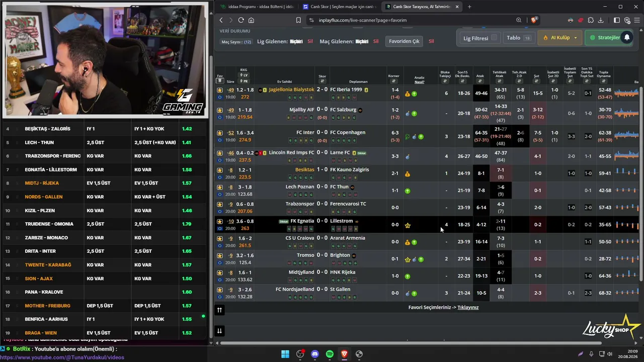The height and width of the screenshot is (362, 644).
Task: Click green up-arrow icon in Midtjylland row
Action: click(408, 276)
